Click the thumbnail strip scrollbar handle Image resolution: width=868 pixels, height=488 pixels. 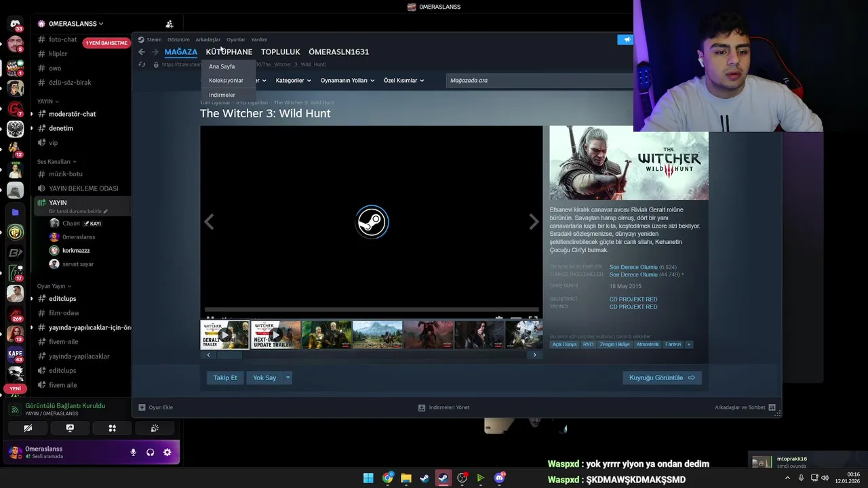229,355
